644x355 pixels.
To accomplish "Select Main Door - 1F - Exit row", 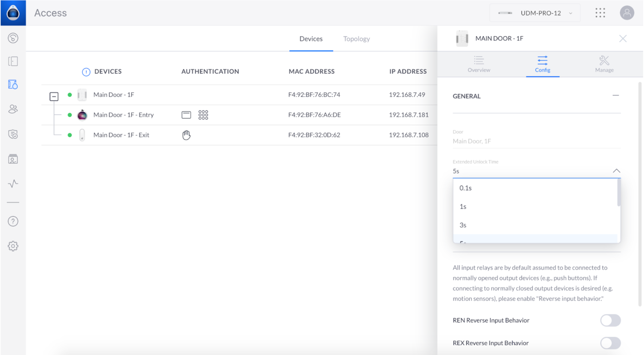I will pos(121,135).
